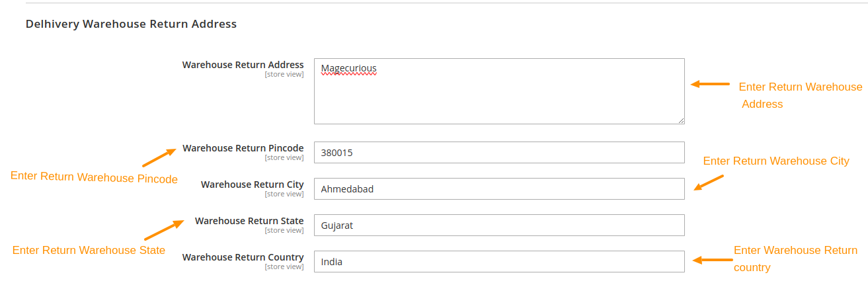Click the 'Enter Return Warehouse State' annotation
868x287 pixels.
[x=89, y=250]
